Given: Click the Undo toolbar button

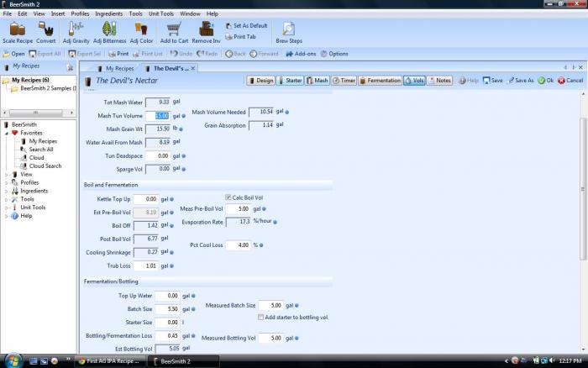Looking at the screenshot, I should tap(181, 54).
